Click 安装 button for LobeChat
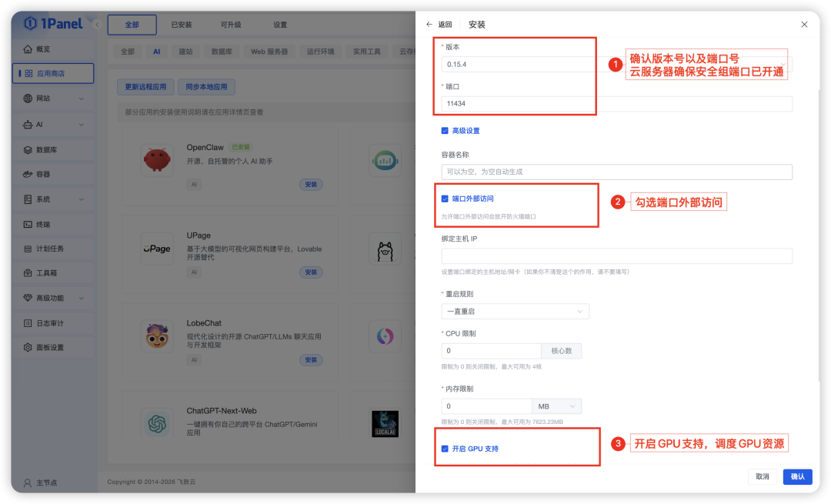 311,360
